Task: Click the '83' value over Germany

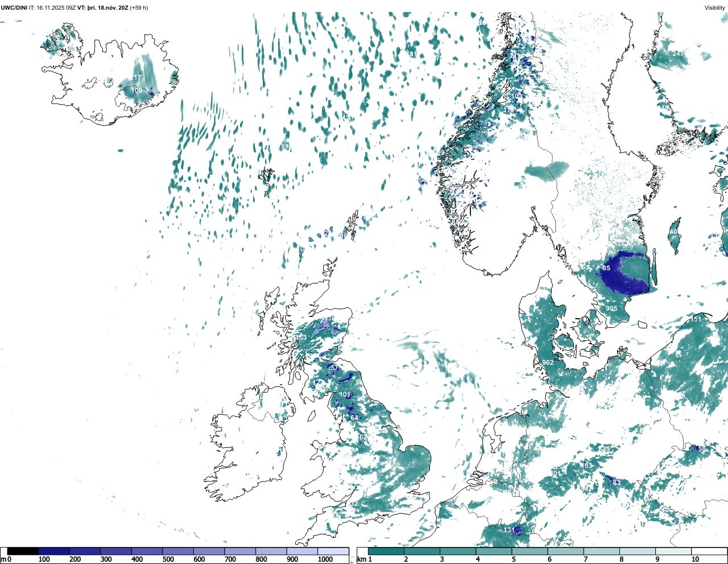Action: pyautogui.click(x=615, y=483)
